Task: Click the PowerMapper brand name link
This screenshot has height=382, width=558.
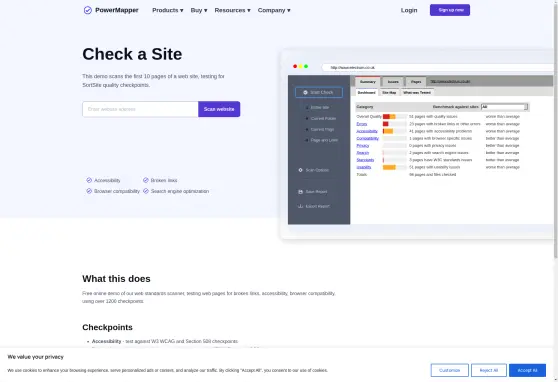Action: pos(117,10)
